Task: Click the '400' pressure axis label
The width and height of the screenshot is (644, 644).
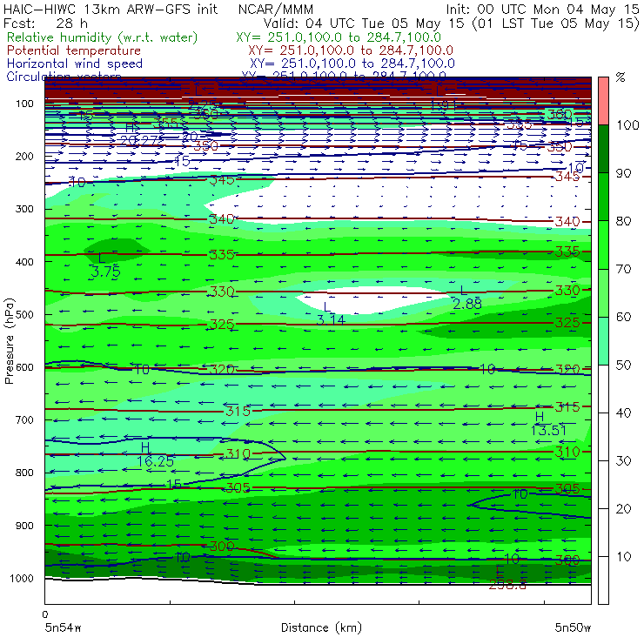Action: [x=24, y=262]
